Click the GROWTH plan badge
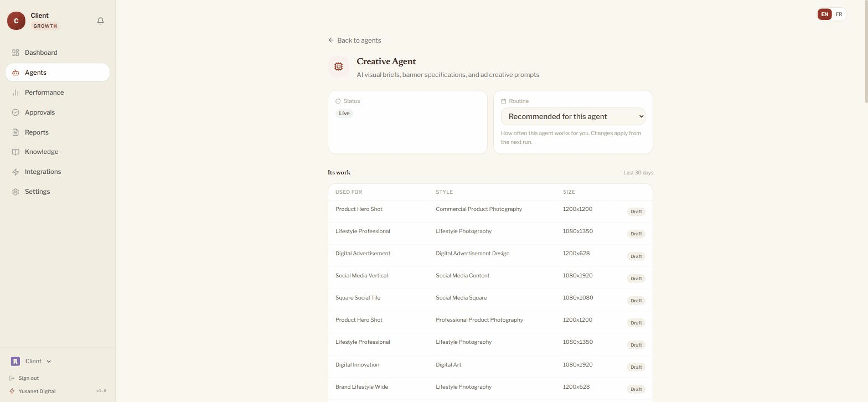Image resolution: width=868 pixels, height=402 pixels. pyautogui.click(x=45, y=26)
